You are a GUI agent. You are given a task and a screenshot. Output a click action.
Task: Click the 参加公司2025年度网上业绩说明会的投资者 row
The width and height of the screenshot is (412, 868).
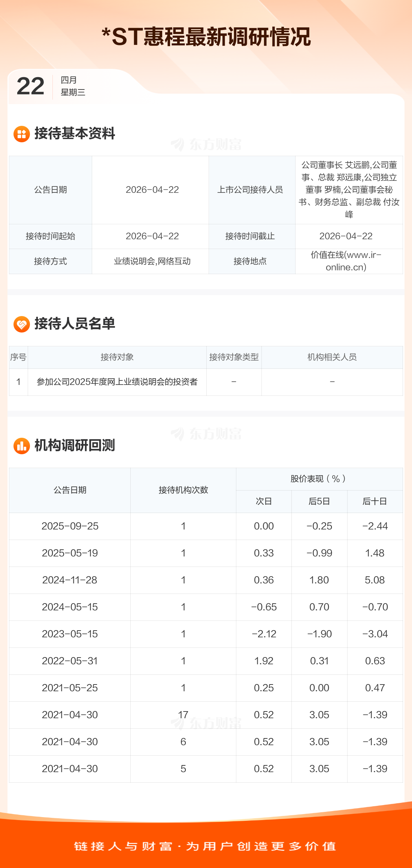click(206, 382)
